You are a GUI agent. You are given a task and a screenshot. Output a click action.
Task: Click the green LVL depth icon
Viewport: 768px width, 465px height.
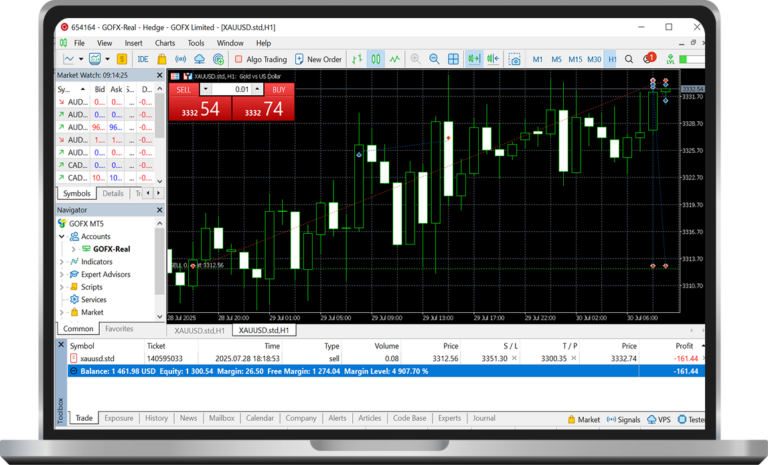tap(670, 59)
